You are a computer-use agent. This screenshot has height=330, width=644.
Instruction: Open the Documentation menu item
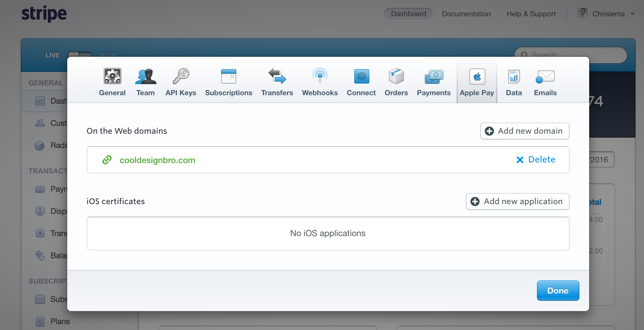[x=466, y=14]
